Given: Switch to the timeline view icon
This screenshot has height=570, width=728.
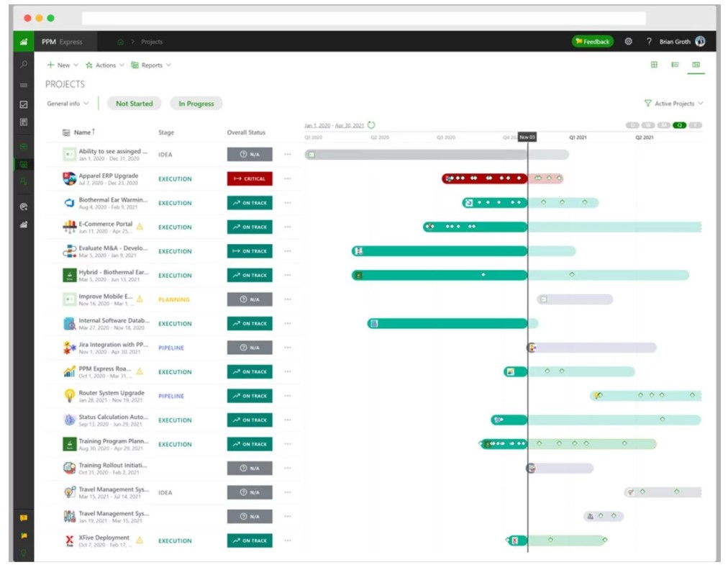Looking at the screenshot, I should 696,65.
